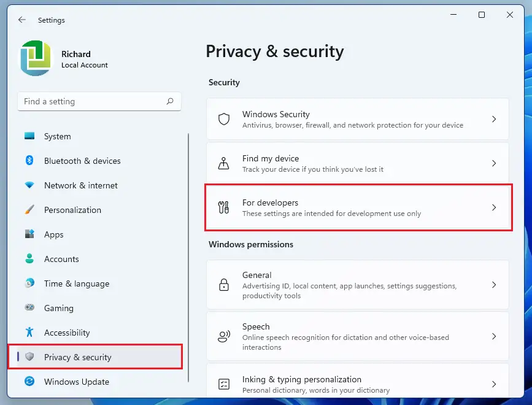Click the back arrow in Settings header
Screen dimensions: 532x405
coord(22,20)
